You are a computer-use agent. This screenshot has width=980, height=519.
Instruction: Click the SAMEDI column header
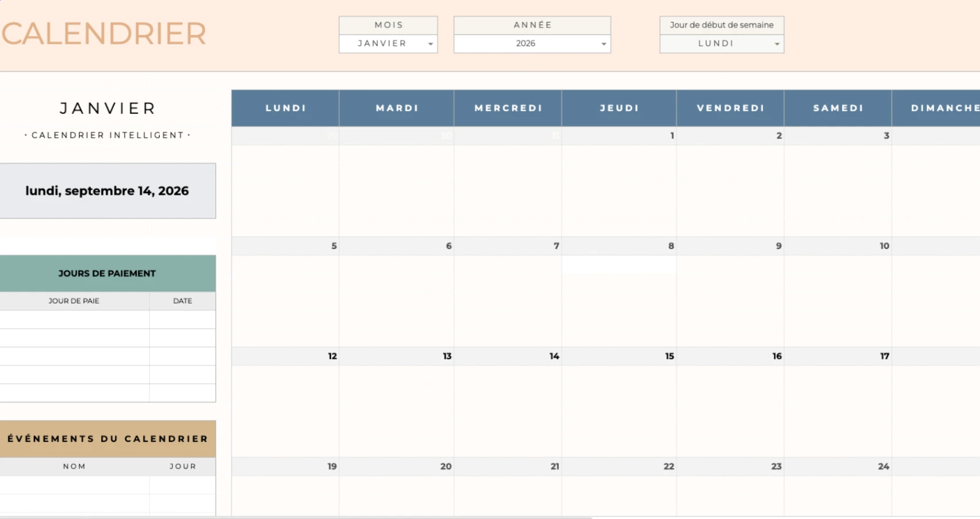[838, 108]
